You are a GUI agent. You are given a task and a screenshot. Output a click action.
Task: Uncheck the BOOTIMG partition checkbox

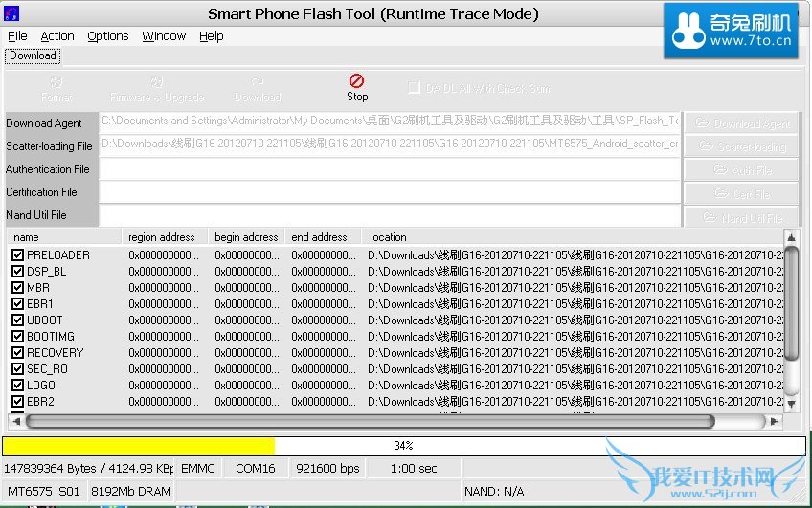pos(18,337)
